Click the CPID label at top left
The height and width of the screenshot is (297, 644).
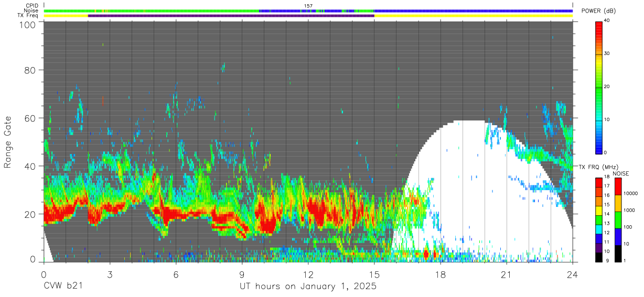(x=31, y=6)
